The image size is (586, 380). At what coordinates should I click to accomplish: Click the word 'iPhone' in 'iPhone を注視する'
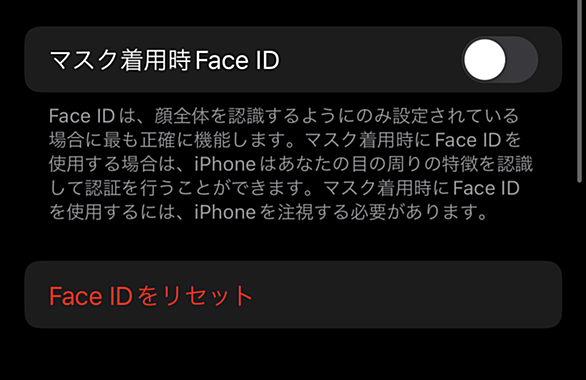coord(225,212)
